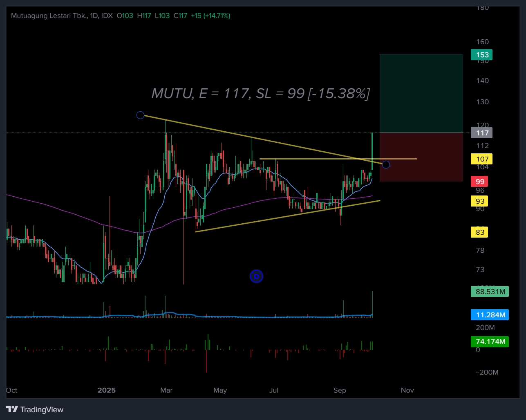Image resolution: width=526 pixels, height=420 pixels.
Task: Click the red stop-loss zone
Action: point(421,157)
